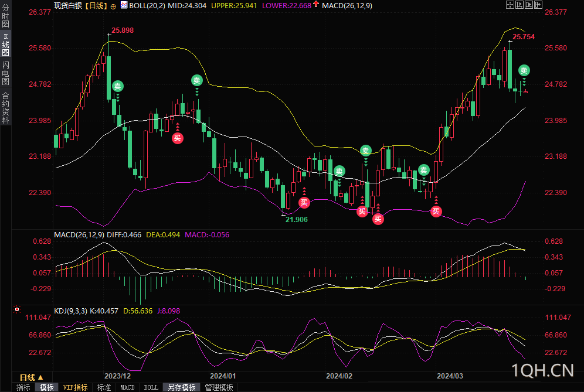Viewport: 584px width, 392px height.
Task: Select the 模板 bottom tab
Action: coord(46,387)
